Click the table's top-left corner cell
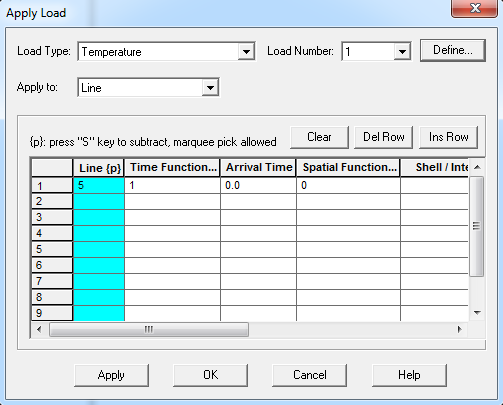The height and width of the screenshot is (405, 503). pos(52,168)
